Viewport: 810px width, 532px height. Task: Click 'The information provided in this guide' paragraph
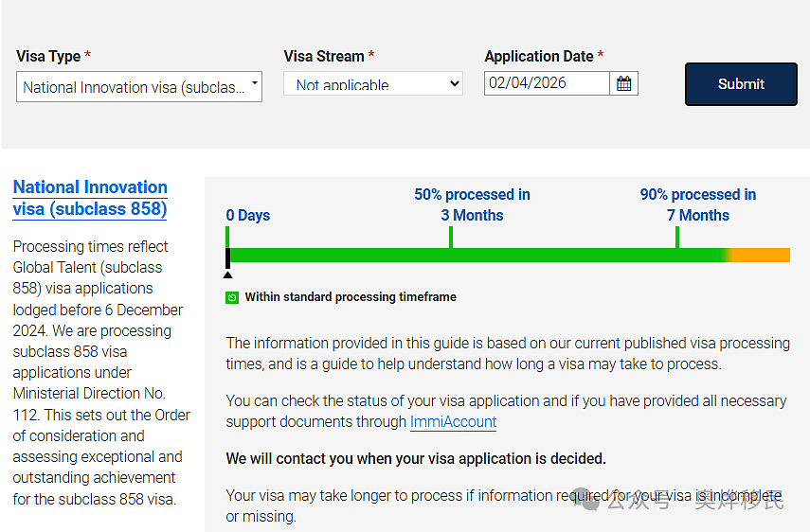pos(508,353)
